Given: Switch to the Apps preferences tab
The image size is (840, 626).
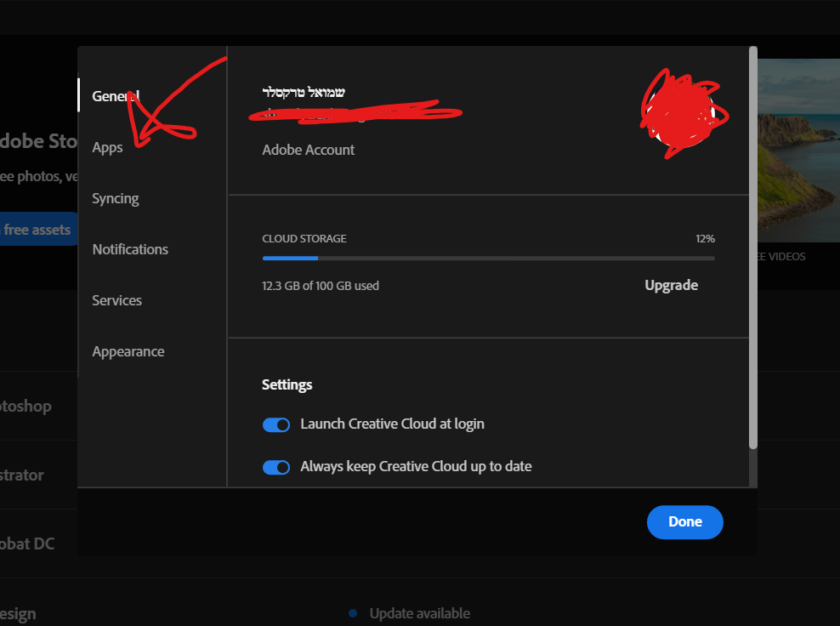Looking at the screenshot, I should 107,147.
